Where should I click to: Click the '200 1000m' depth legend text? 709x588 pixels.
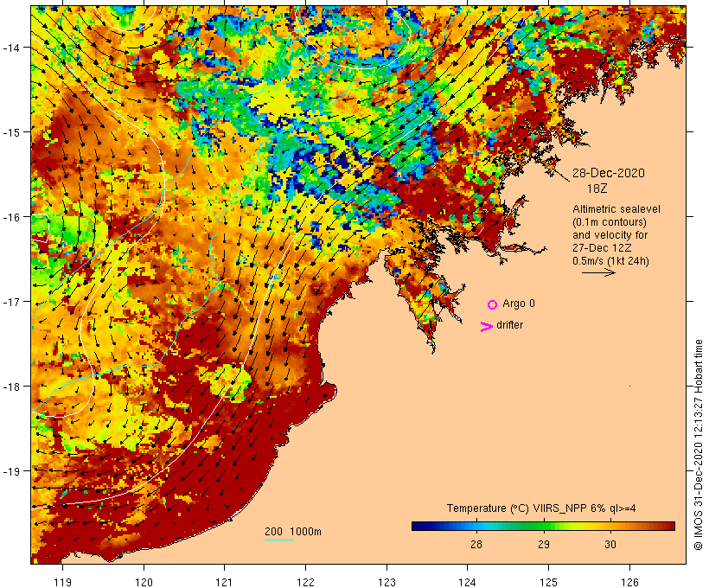click(x=292, y=532)
